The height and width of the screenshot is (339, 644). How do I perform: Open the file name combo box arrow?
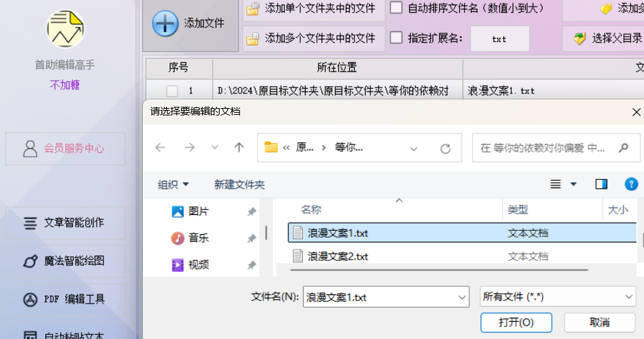462,297
